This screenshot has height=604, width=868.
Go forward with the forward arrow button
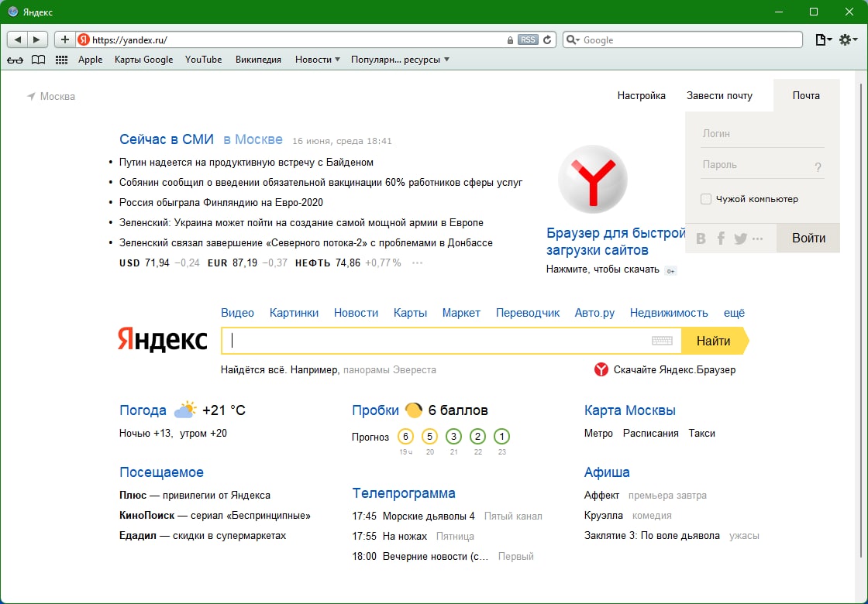[x=36, y=39]
